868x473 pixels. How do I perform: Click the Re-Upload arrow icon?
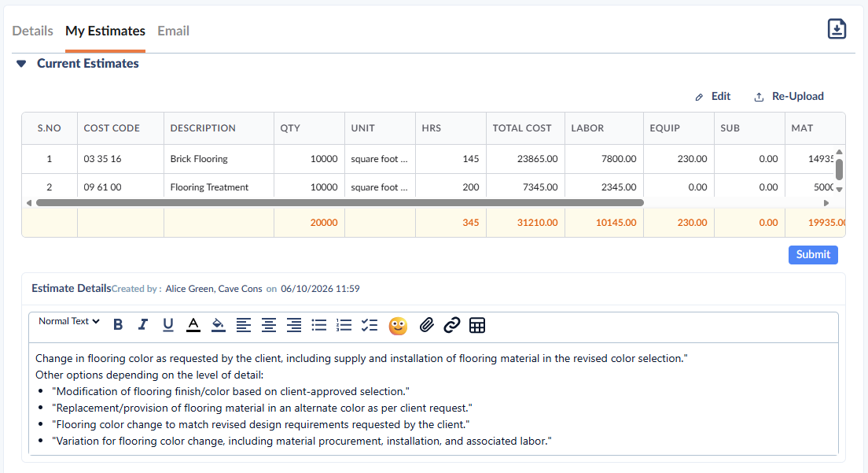(759, 97)
